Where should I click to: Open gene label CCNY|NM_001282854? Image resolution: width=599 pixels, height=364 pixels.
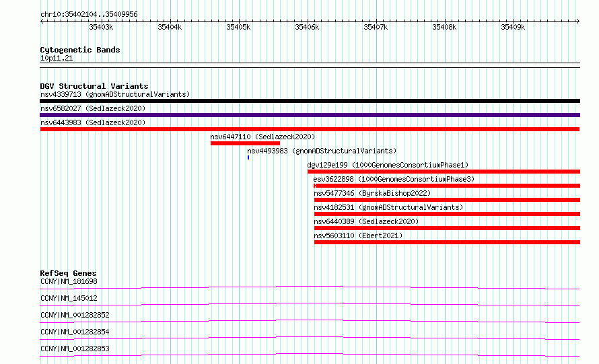[x=75, y=332]
